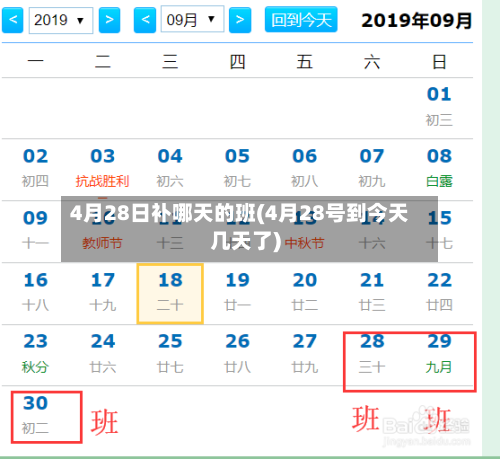
Task: Click the 中秋节 festival label
Action: (x=304, y=243)
